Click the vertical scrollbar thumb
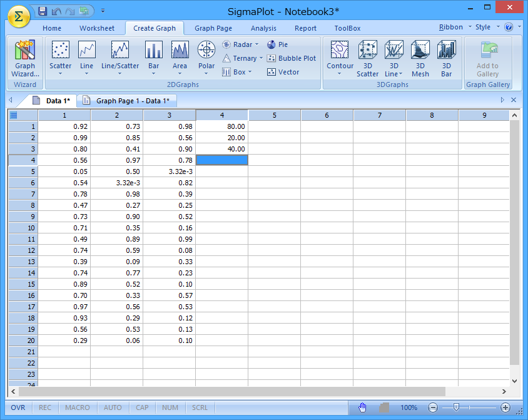This screenshot has width=528, height=420. pyautogui.click(x=514, y=243)
